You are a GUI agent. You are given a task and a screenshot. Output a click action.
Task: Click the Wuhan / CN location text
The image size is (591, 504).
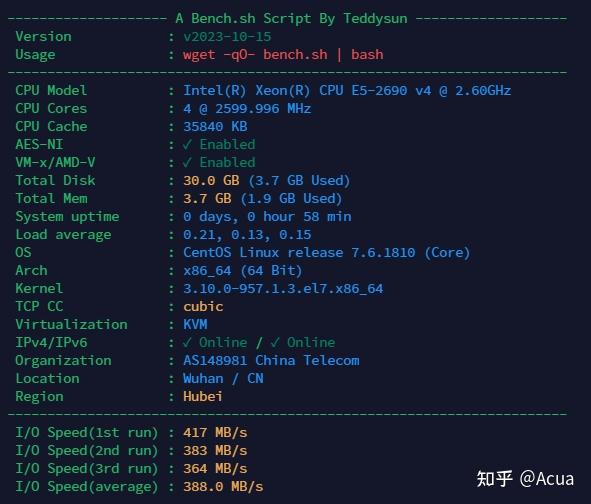(223, 378)
